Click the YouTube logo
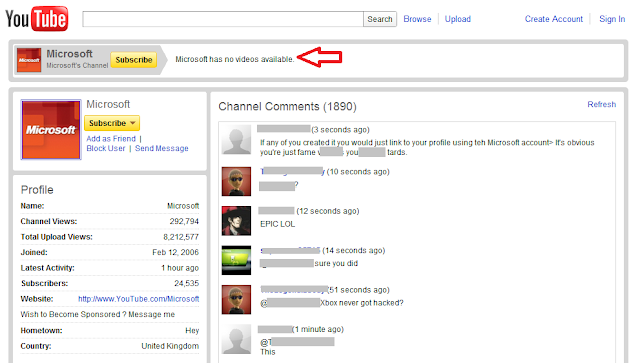640x363 pixels. point(37,18)
